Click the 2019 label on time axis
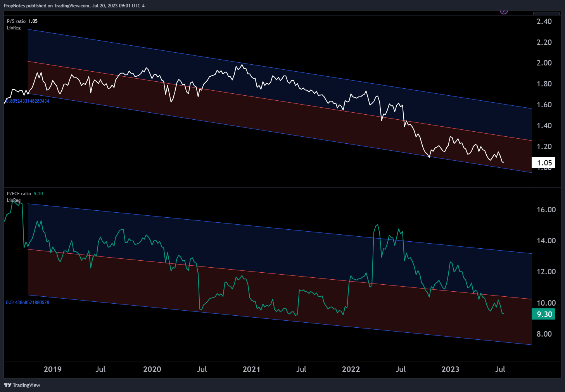Image resolution: width=565 pixels, height=392 pixels. [53, 369]
